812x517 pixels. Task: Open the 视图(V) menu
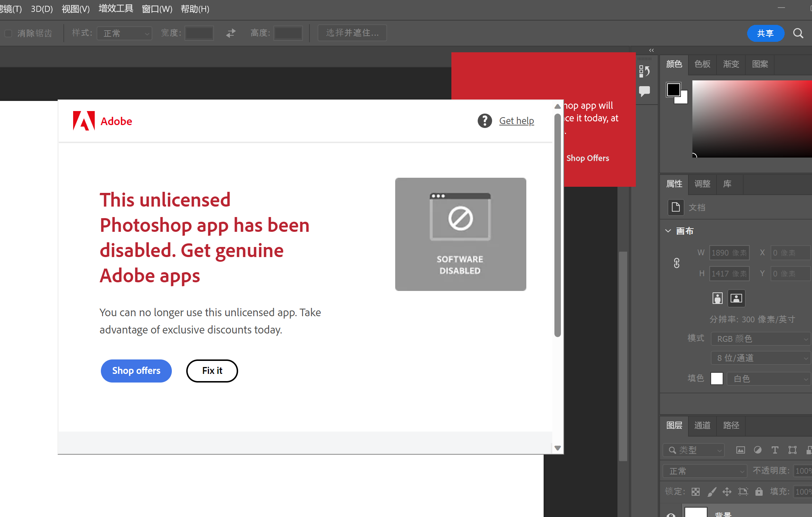pyautogui.click(x=76, y=9)
